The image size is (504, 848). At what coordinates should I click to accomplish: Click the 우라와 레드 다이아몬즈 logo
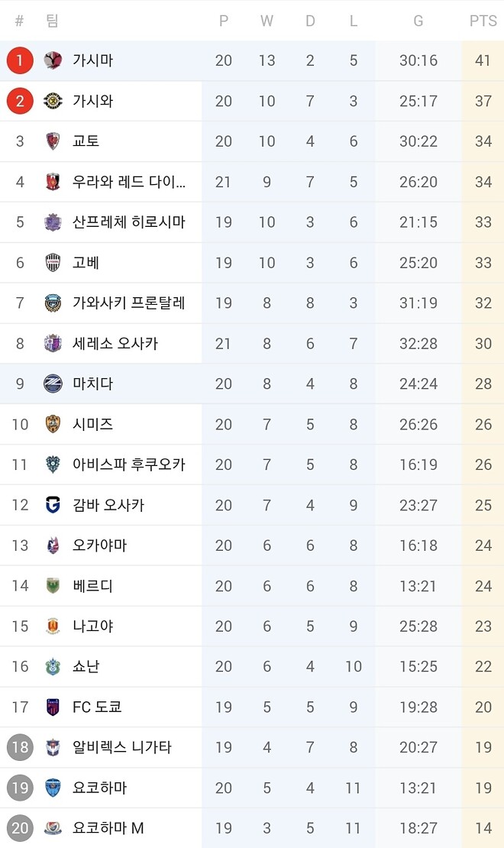(x=53, y=182)
